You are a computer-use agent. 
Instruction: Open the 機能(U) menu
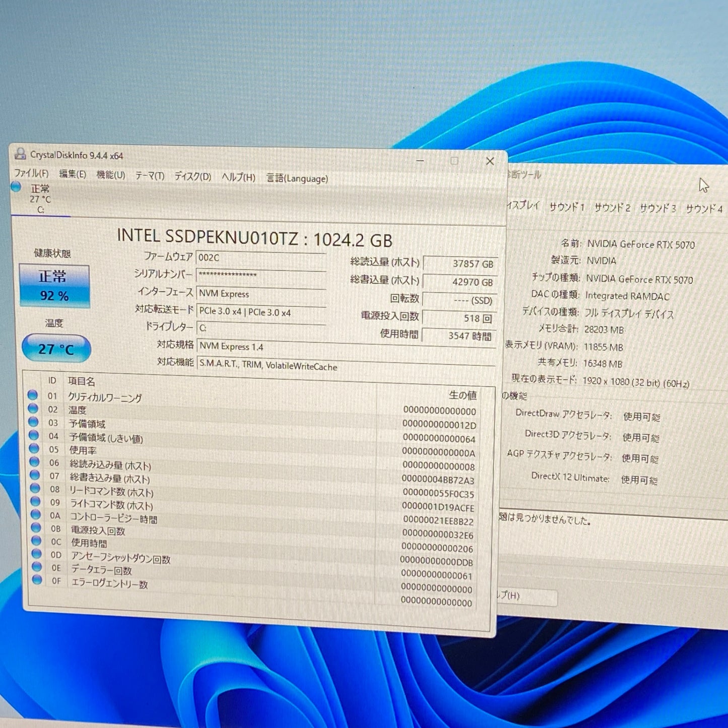[x=111, y=175]
